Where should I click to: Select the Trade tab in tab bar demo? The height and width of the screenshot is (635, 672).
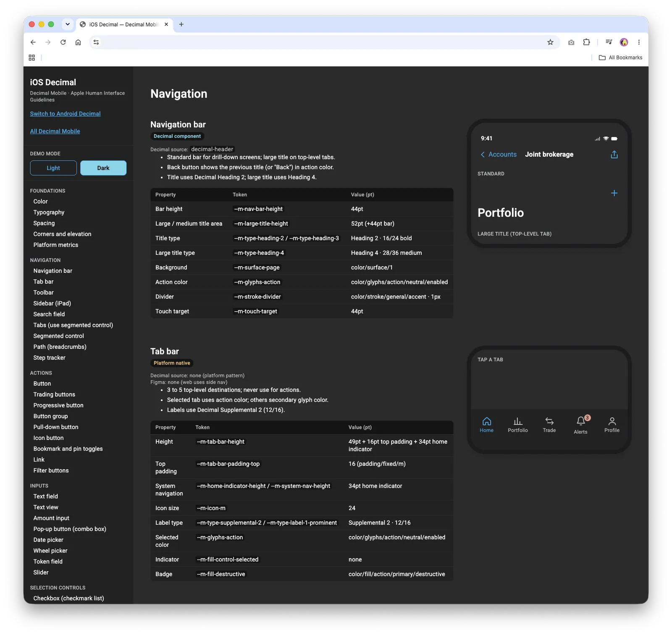click(549, 425)
